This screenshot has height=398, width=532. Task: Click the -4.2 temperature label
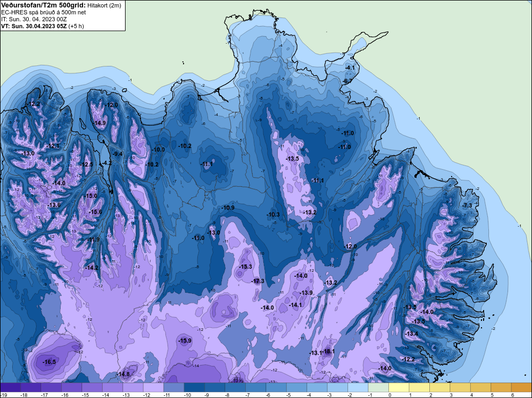coord(107,163)
